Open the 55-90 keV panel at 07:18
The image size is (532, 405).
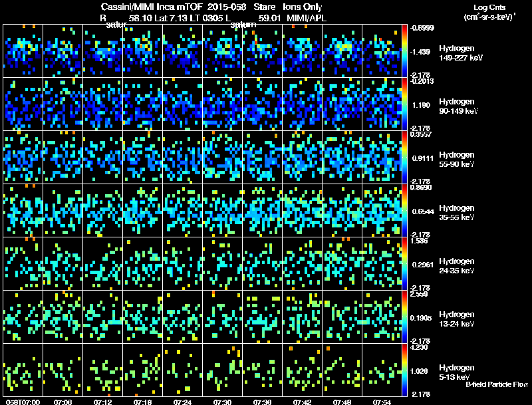pos(142,157)
